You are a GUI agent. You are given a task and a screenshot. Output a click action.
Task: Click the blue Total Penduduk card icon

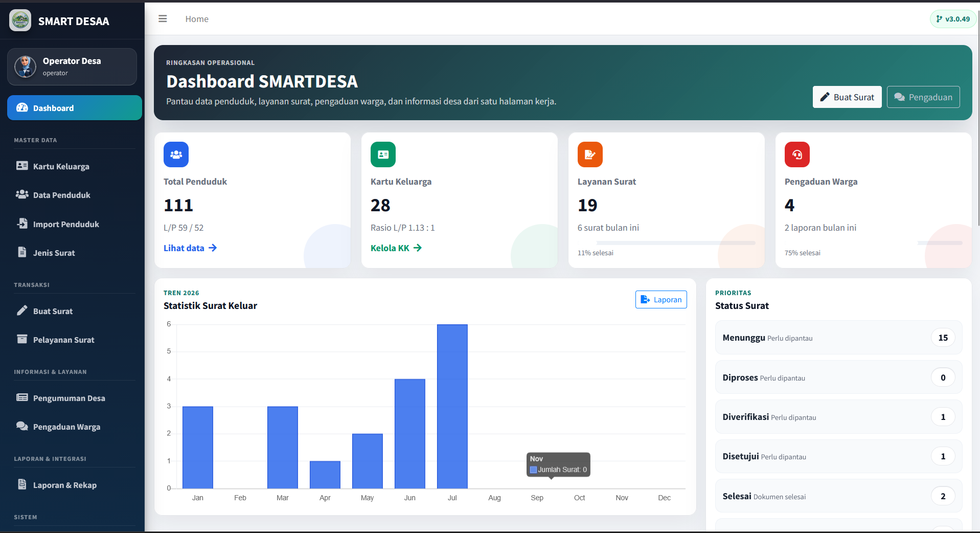[176, 154]
